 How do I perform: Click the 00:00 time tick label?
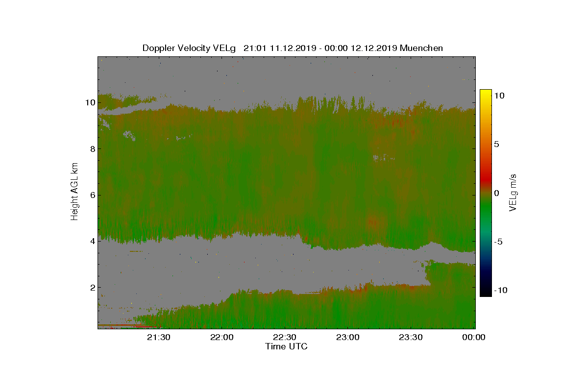click(x=474, y=338)
